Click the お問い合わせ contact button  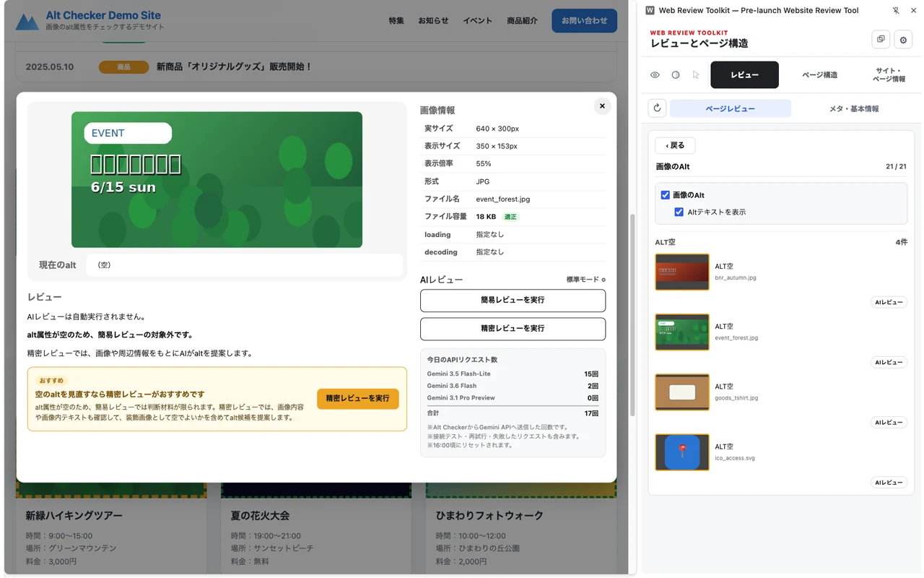[x=584, y=21]
